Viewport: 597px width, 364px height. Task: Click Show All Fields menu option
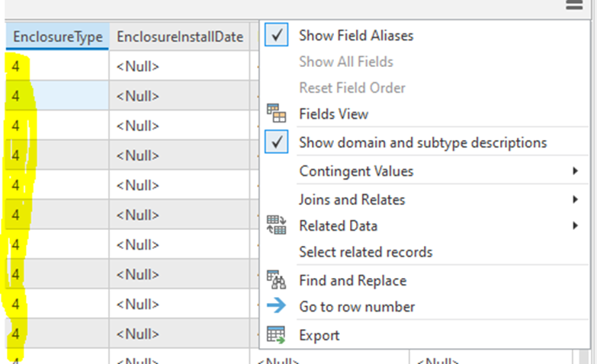tap(345, 62)
